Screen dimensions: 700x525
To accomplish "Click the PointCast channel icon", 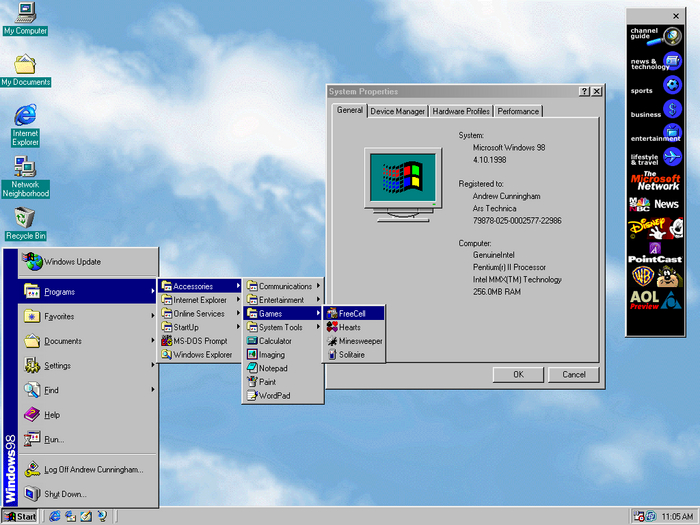I will click(655, 253).
